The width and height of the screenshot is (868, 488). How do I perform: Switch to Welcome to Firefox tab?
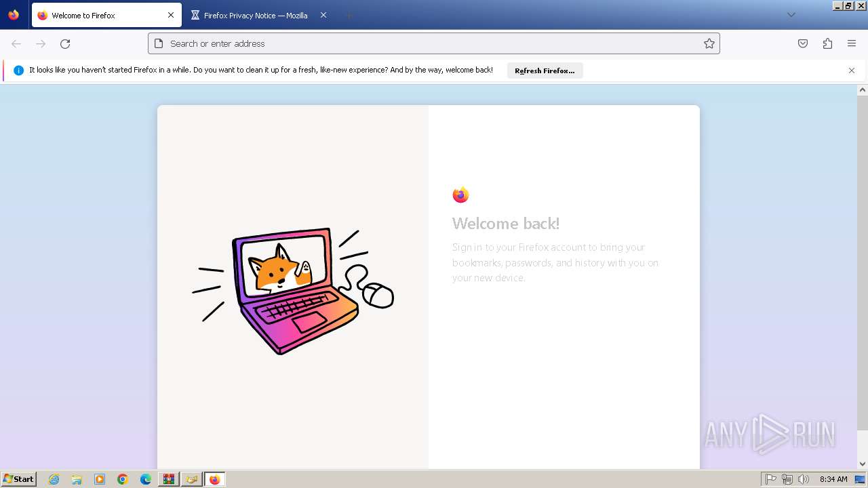point(106,15)
